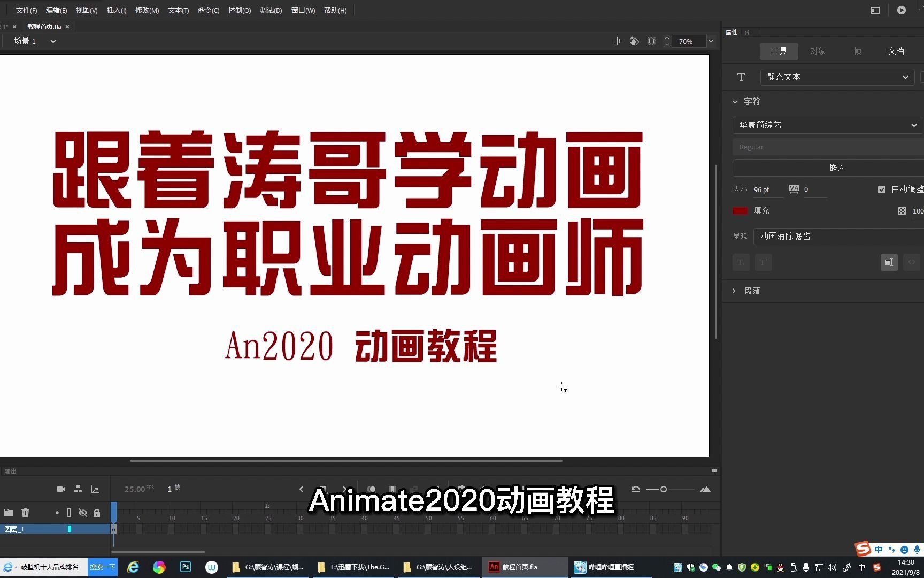924x578 pixels.
Task: Collapse the 字符 section
Action: coord(735,102)
